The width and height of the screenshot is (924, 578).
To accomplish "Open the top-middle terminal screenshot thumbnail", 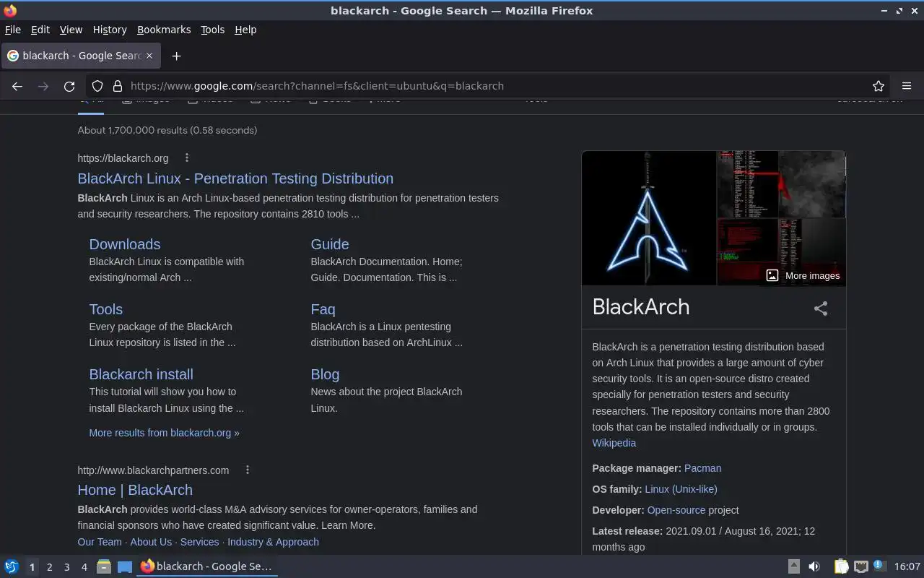I will tap(747, 184).
